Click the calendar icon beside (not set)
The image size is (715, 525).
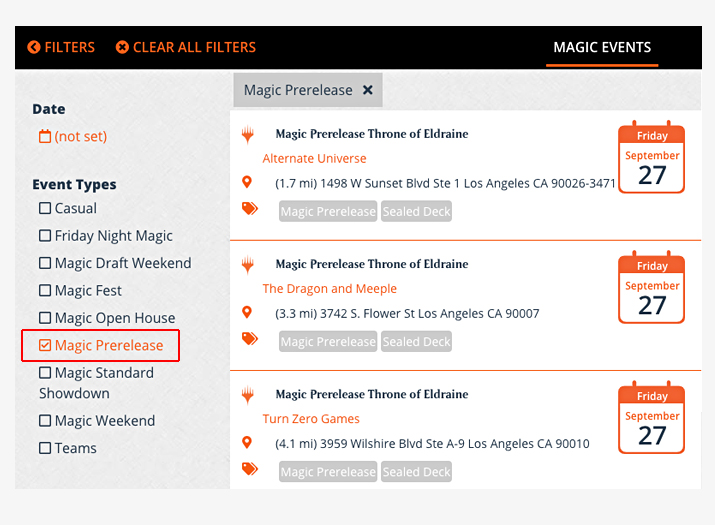tap(45, 136)
